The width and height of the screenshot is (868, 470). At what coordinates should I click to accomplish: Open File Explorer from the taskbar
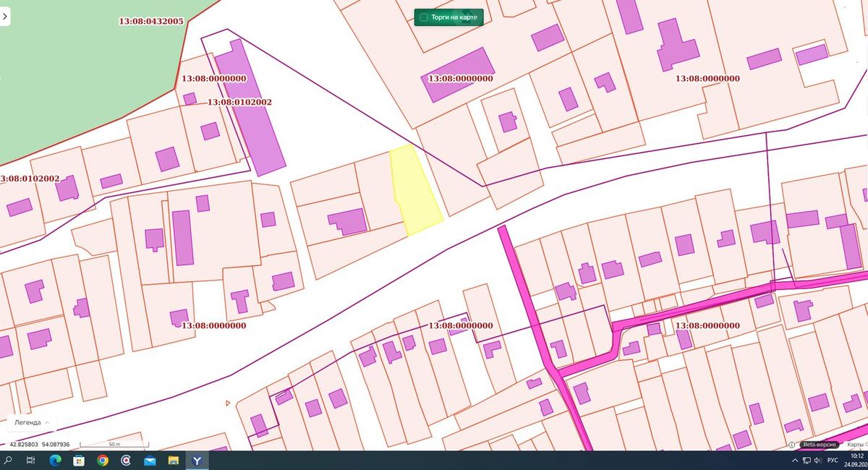[174, 460]
